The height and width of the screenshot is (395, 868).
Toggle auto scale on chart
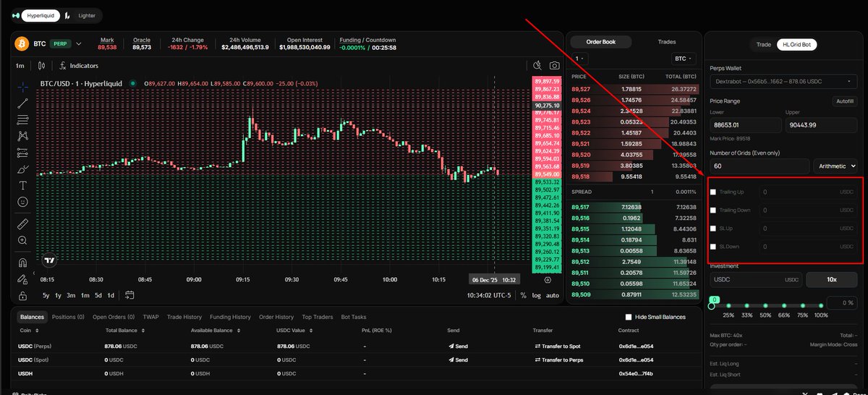[x=552, y=294]
